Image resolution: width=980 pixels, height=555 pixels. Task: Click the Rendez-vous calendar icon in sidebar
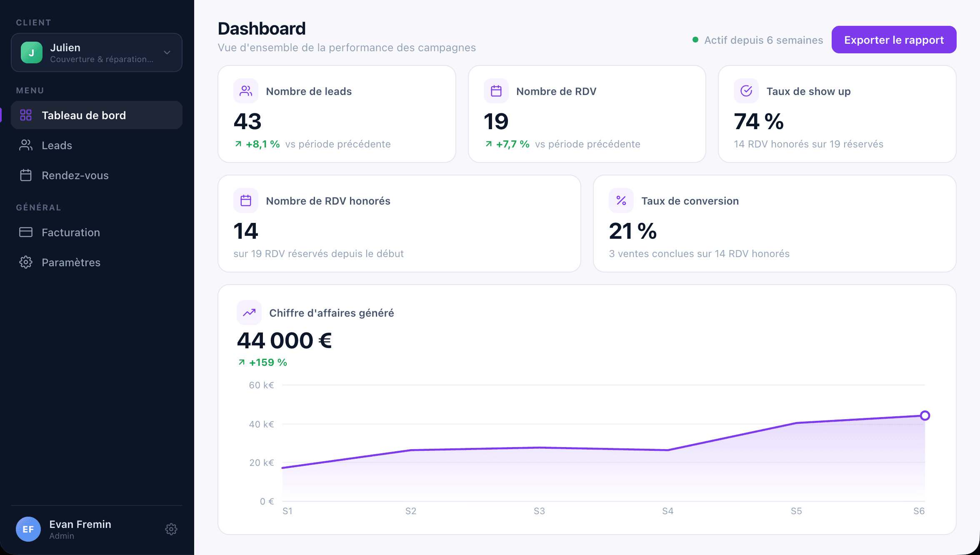click(x=26, y=175)
